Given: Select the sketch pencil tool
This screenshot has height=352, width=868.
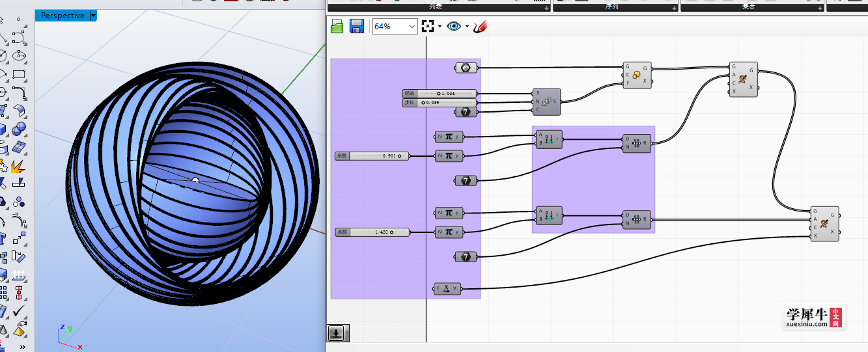Looking at the screenshot, I should (x=481, y=26).
